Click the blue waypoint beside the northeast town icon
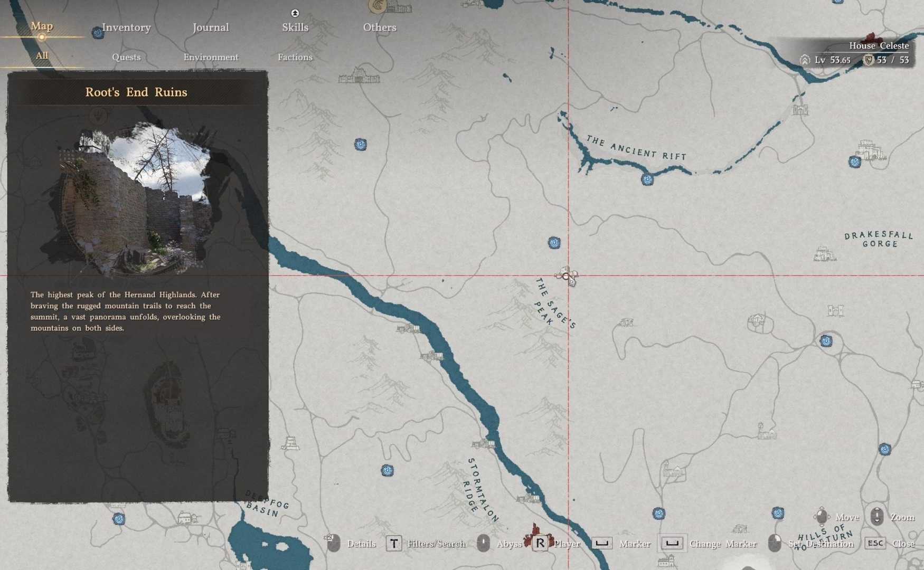The height and width of the screenshot is (570, 924). tap(855, 162)
